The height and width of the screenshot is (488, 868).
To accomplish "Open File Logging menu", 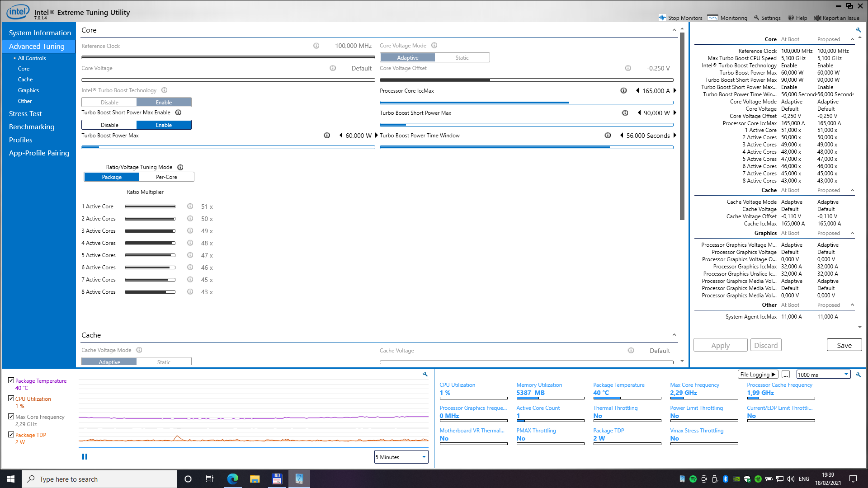I will tap(758, 375).
